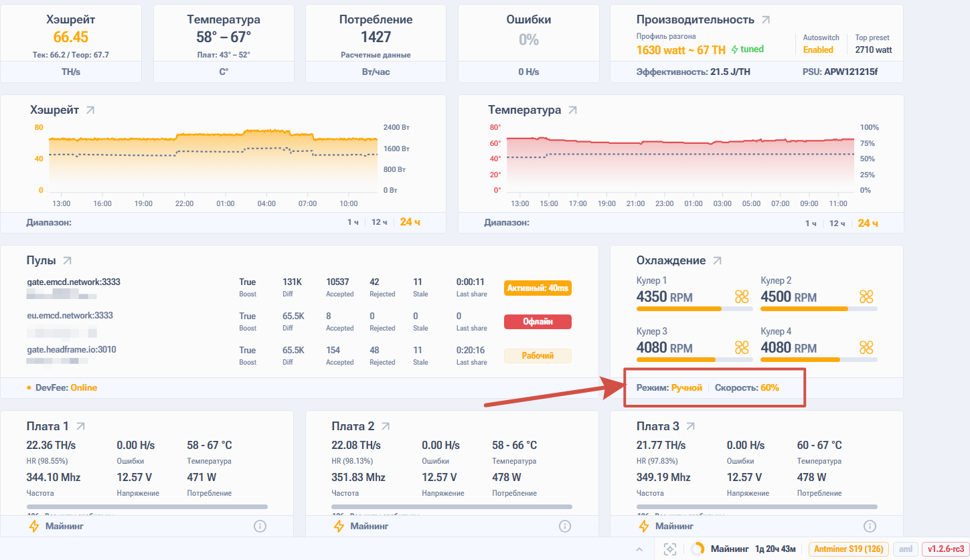Set hashrate chart range to 24 ч

(410, 223)
